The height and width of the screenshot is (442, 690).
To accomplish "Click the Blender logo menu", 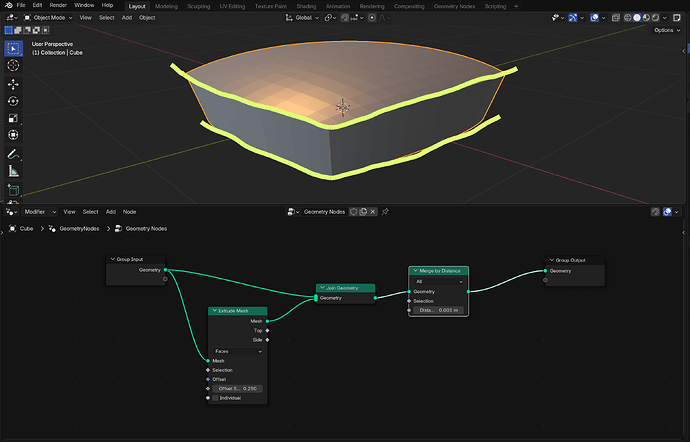I will [8, 5].
